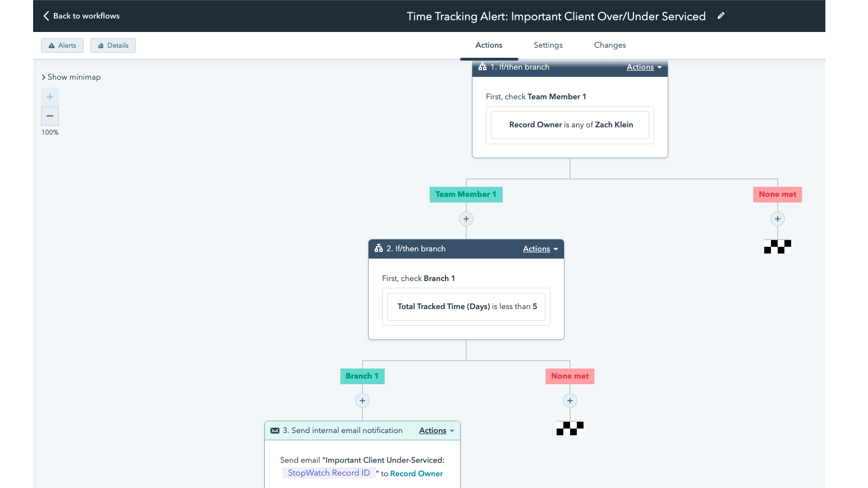Click the back chevron beside Back to workflows
This screenshot has height=488, width=868.
pyautogui.click(x=45, y=16)
